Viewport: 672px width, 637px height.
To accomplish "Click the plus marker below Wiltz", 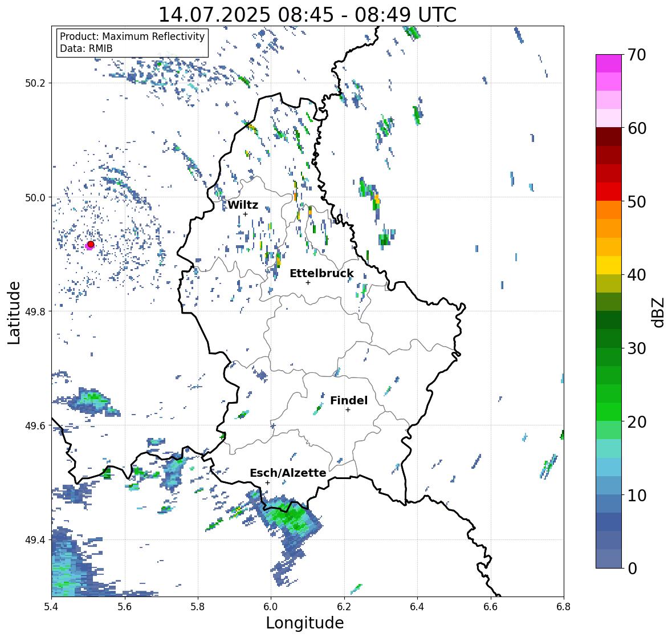I will 245,214.
